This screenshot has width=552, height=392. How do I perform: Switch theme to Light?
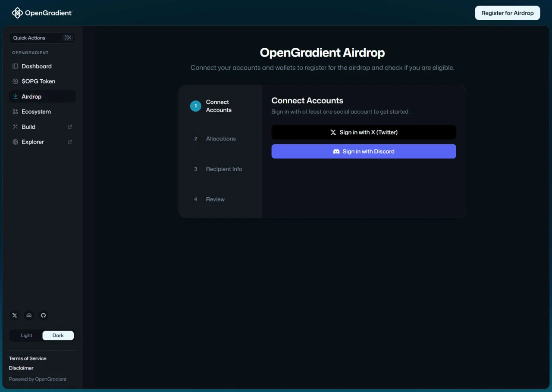(x=26, y=336)
